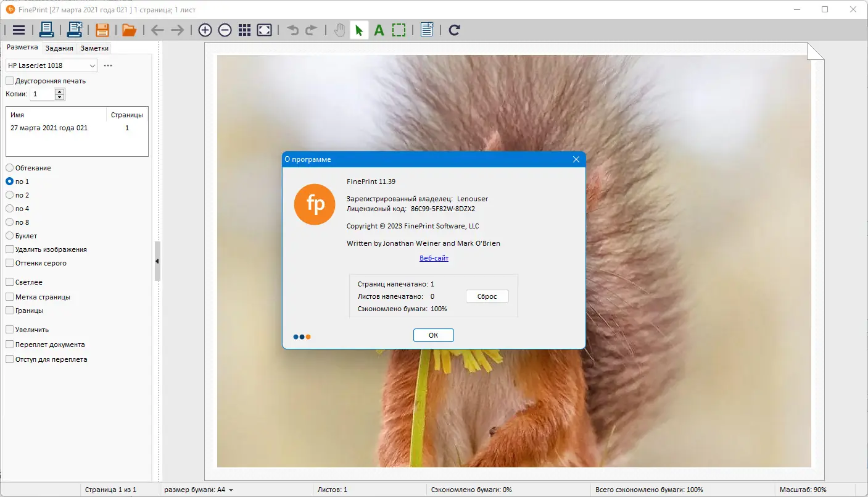Click the Имя column header
This screenshot has width=868, height=497.
pos(56,115)
